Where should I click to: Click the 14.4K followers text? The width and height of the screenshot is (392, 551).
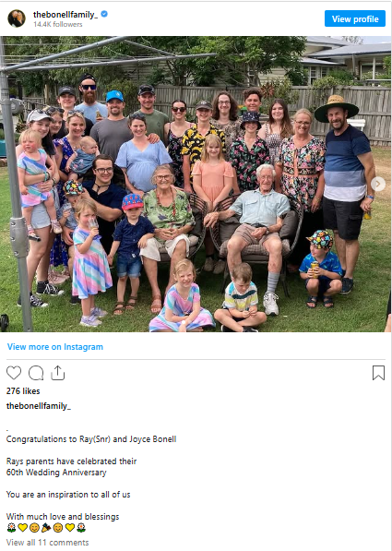point(58,24)
